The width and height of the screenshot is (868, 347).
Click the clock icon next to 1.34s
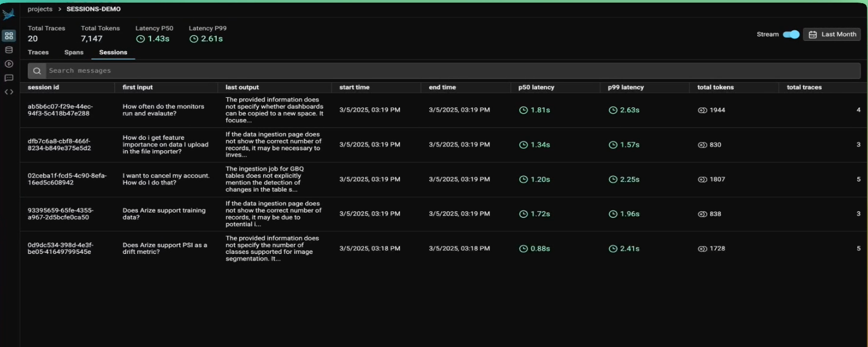(523, 144)
